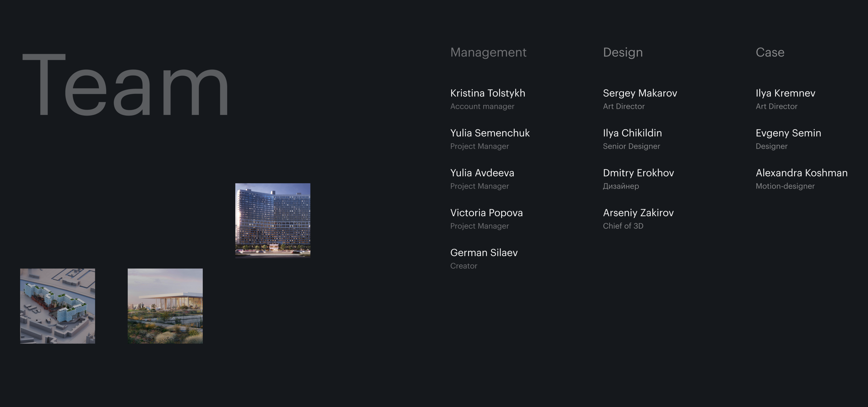Select the Management column heading
The height and width of the screenshot is (407, 868).
(x=488, y=52)
